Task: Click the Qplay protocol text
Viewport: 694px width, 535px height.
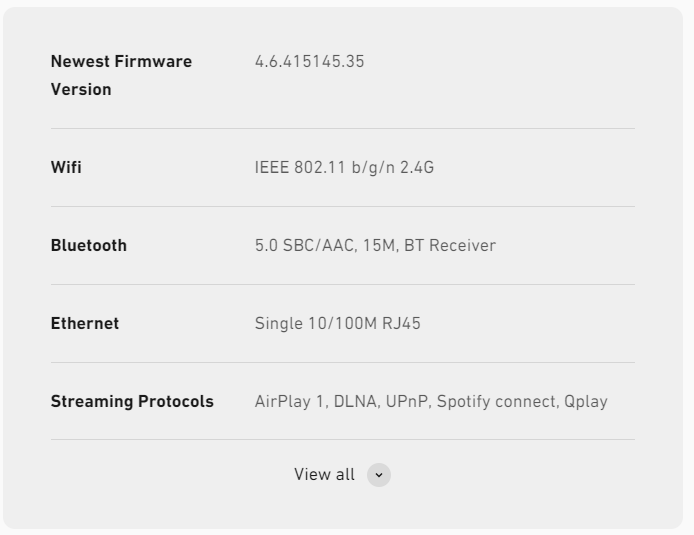Action: [586, 401]
